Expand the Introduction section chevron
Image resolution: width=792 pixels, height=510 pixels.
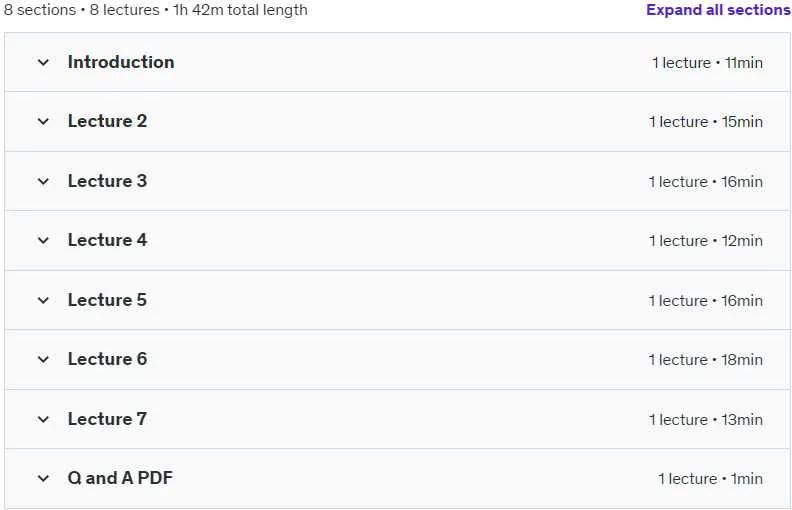coord(43,63)
